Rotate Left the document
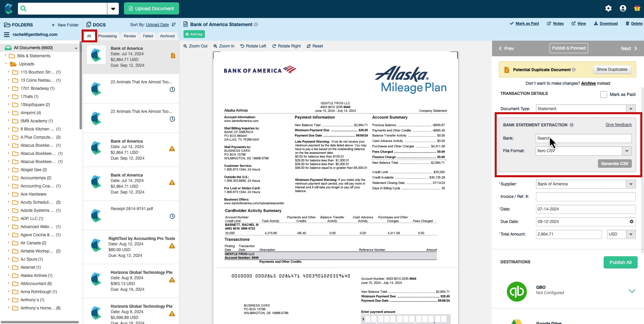This screenshot has width=644, height=324. 253,46
